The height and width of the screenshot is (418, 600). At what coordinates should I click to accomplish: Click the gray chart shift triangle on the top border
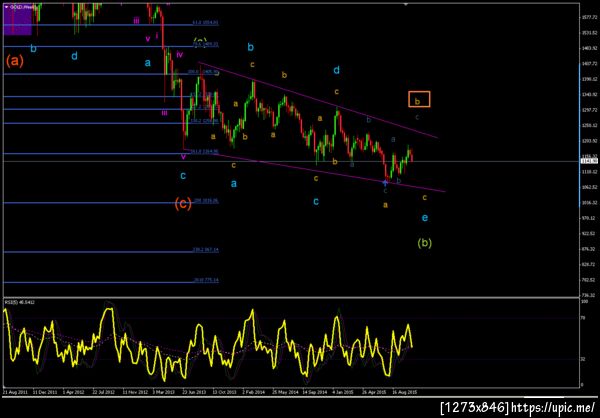point(406,5)
